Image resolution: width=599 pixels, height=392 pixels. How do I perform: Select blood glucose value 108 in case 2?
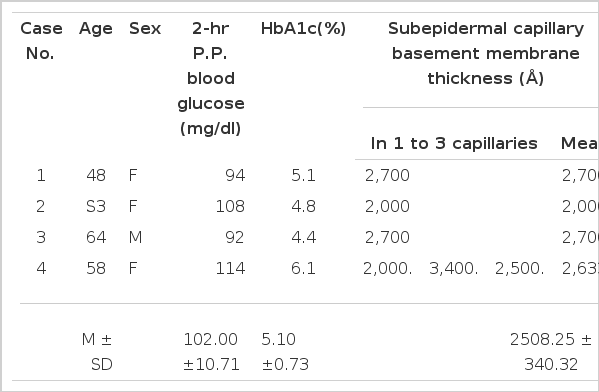[230, 206]
